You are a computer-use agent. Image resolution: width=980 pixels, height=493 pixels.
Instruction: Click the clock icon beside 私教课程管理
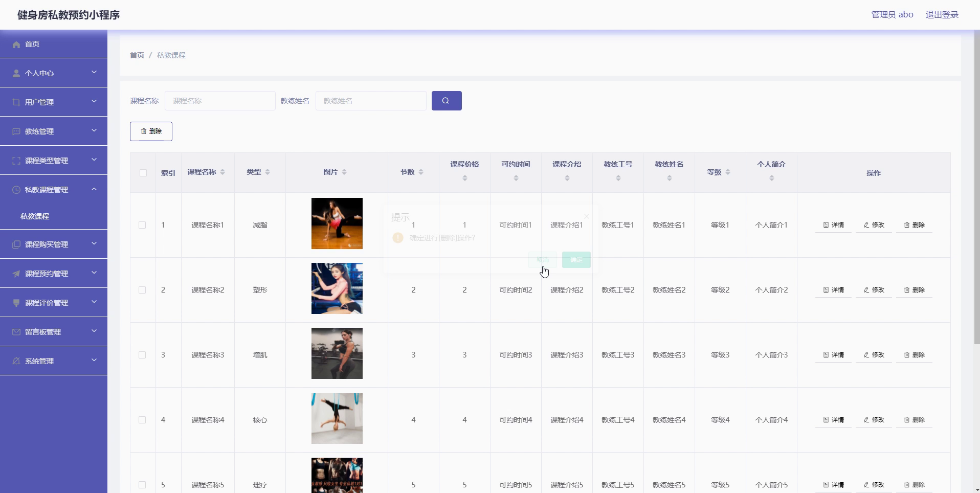click(x=16, y=190)
